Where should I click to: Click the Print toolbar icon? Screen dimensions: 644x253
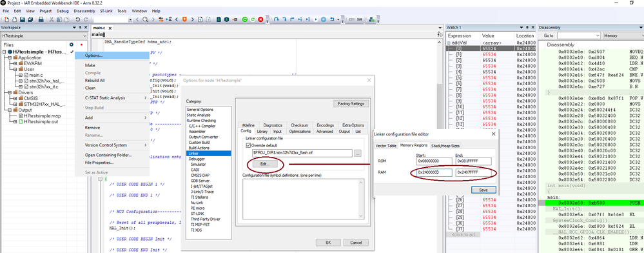click(x=41, y=19)
